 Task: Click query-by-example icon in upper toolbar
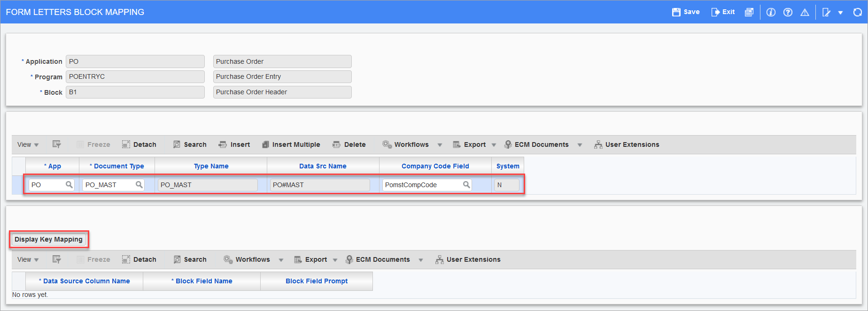[x=56, y=144]
